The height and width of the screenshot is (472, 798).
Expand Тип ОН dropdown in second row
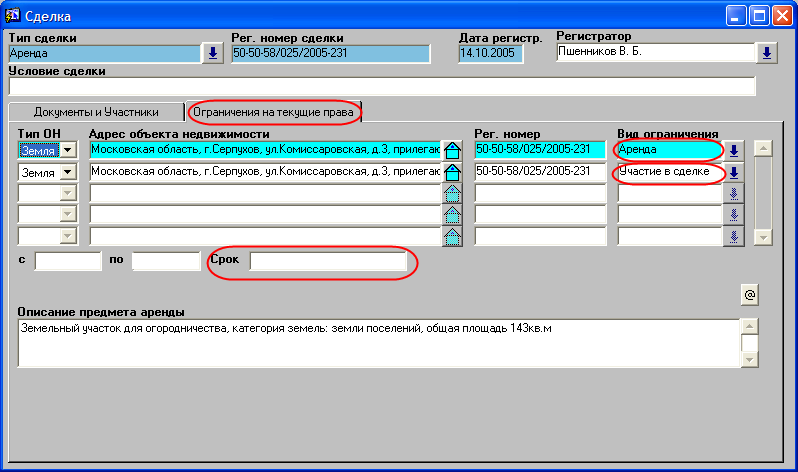pyautogui.click(x=67, y=172)
